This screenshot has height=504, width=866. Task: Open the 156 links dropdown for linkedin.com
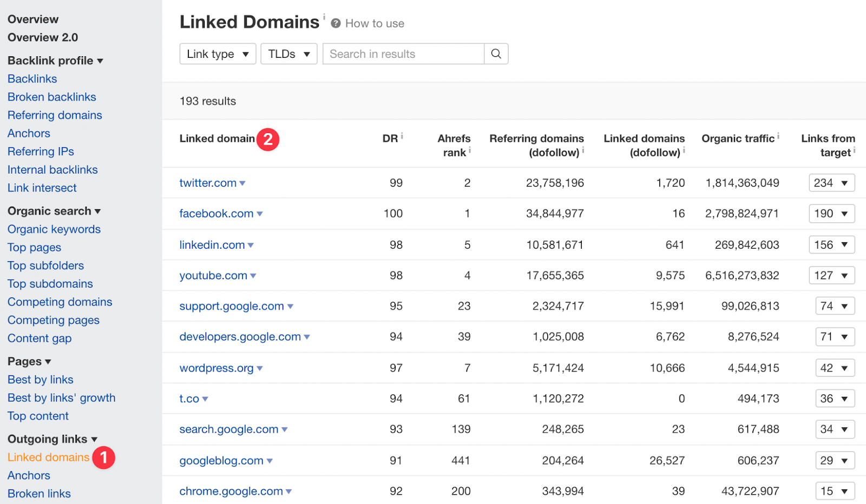(831, 244)
